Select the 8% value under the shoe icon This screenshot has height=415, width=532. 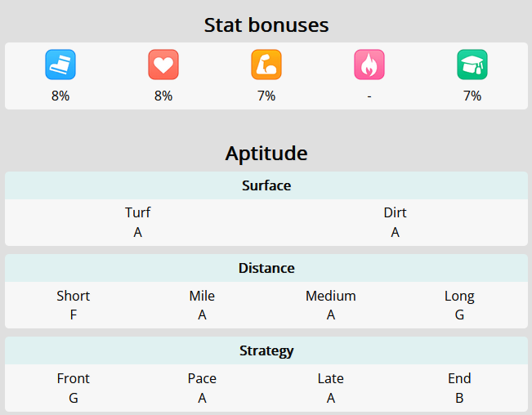click(x=60, y=96)
